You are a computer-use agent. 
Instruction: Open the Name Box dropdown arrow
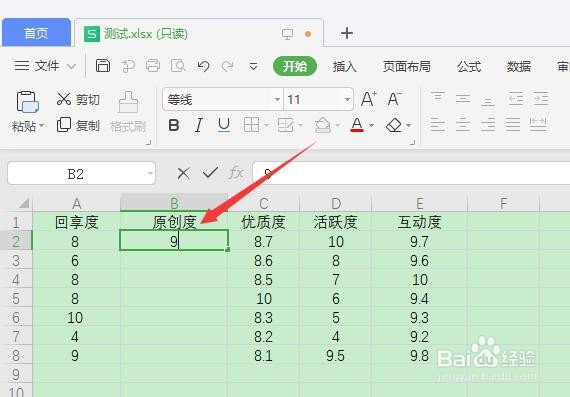tap(150, 173)
